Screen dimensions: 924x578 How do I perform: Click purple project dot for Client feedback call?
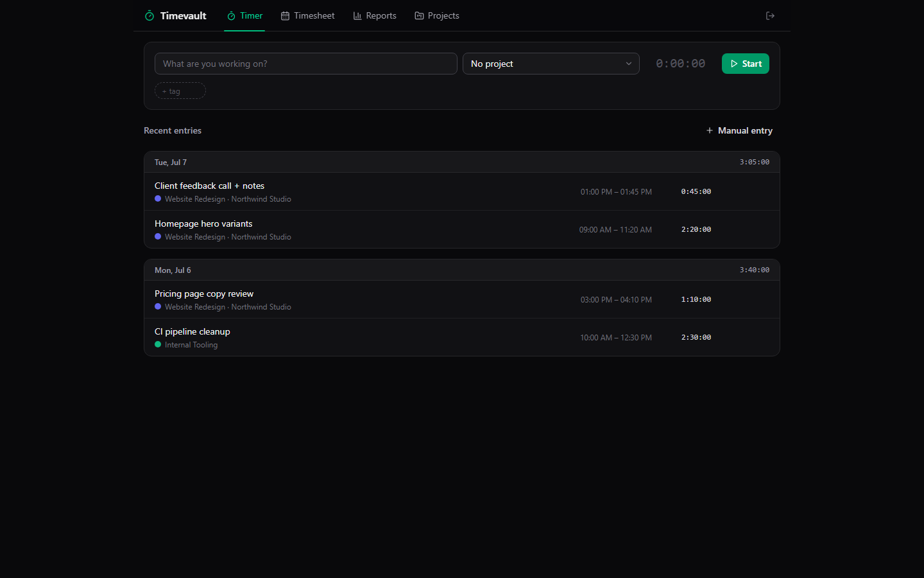[158, 198]
